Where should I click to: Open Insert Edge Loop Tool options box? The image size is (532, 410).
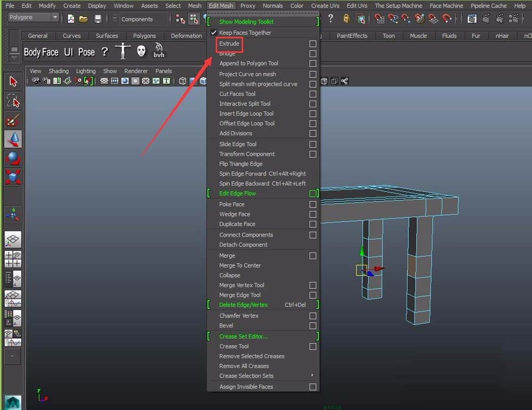click(313, 114)
